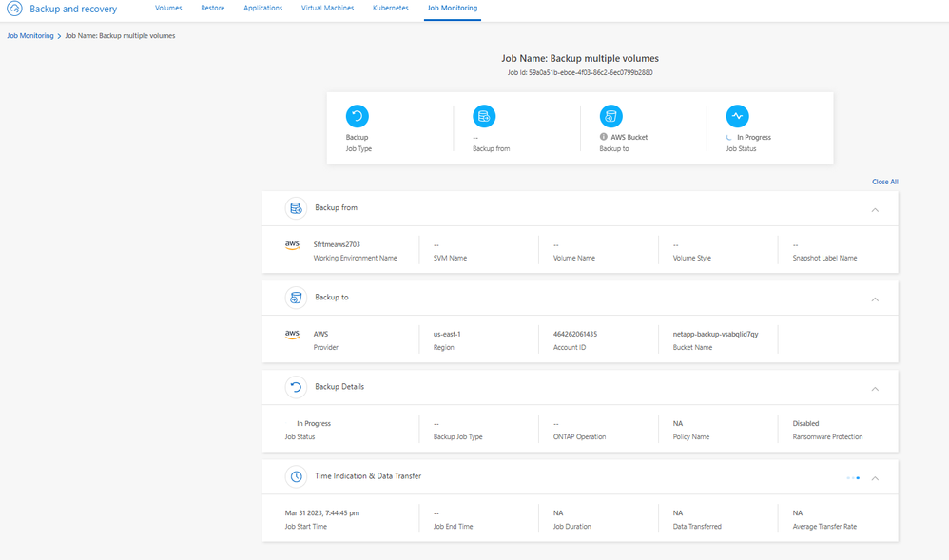Collapse the Backup to section
Image resolution: width=949 pixels, height=560 pixels.
875,299
